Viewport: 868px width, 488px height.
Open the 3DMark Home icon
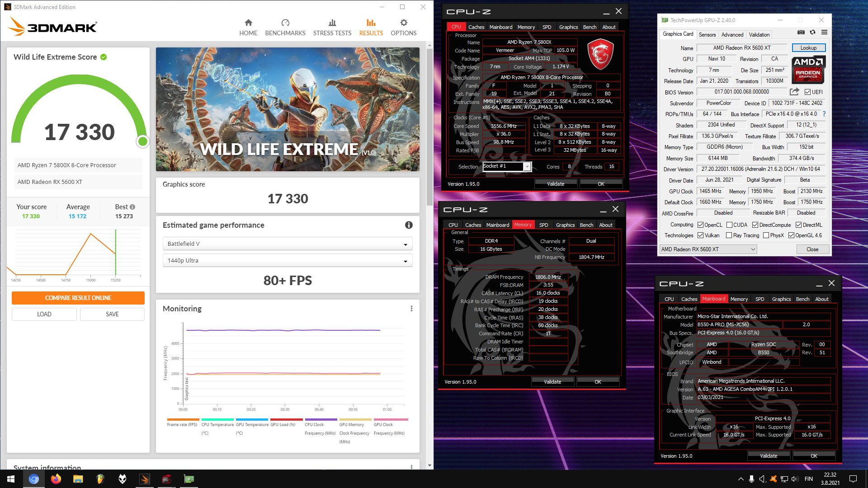click(248, 23)
